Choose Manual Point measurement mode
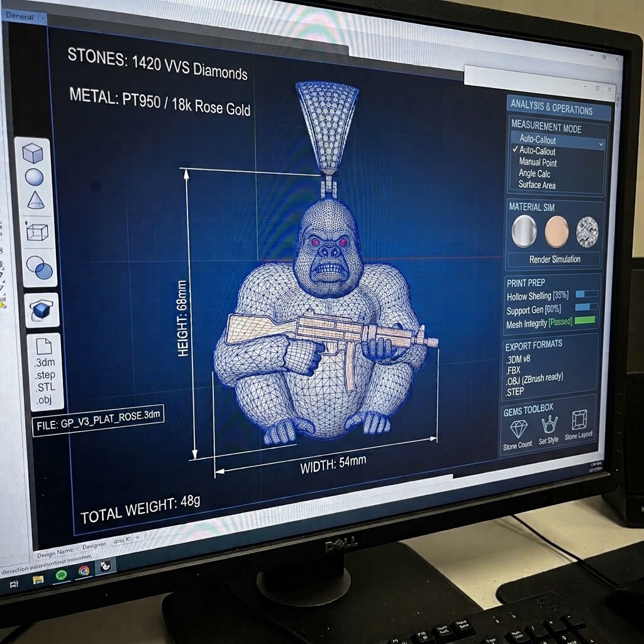The width and height of the screenshot is (644, 644). click(x=538, y=162)
